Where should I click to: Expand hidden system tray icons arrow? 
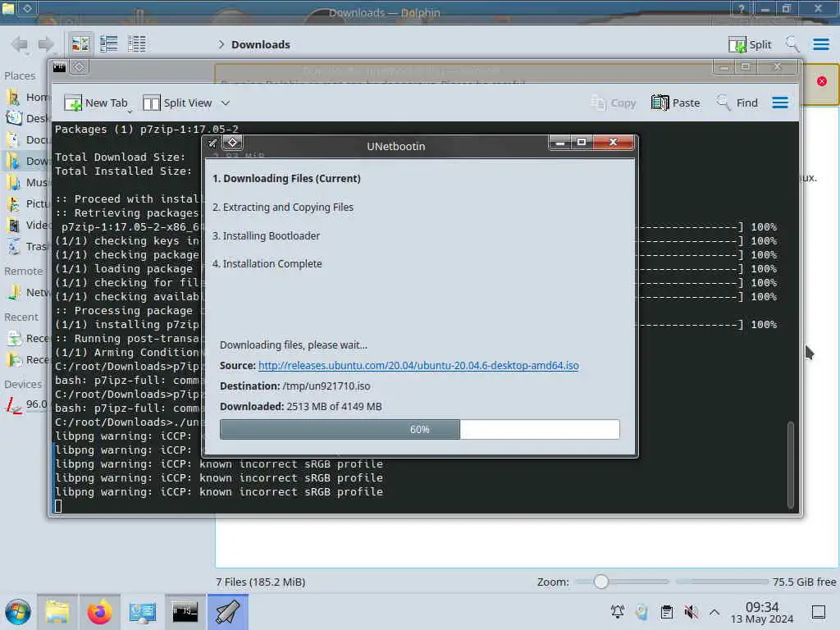(x=714, y=612)
